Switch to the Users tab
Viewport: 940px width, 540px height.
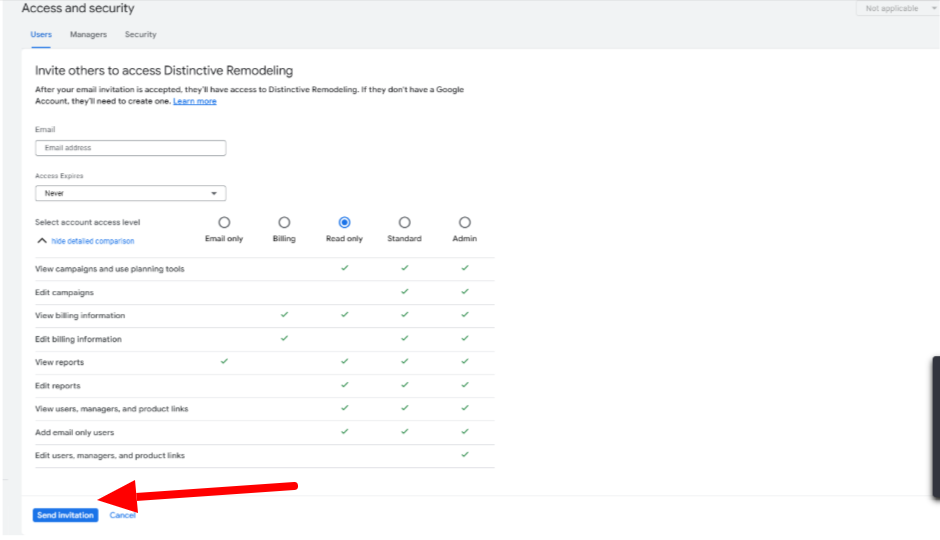pos(41,35)
